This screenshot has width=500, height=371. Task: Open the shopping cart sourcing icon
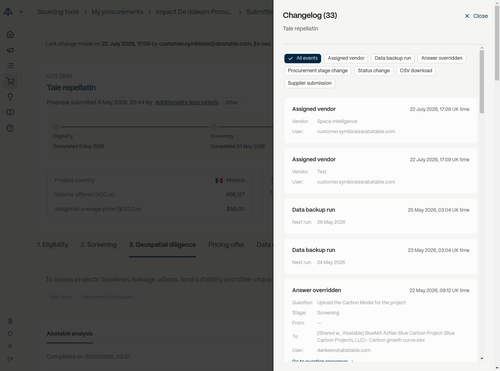click(10, 81)
